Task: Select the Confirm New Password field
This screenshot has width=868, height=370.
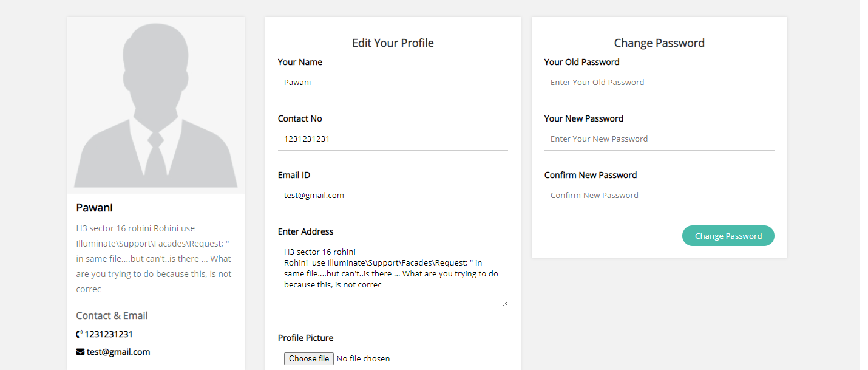Action: click(x=659, y=196)
